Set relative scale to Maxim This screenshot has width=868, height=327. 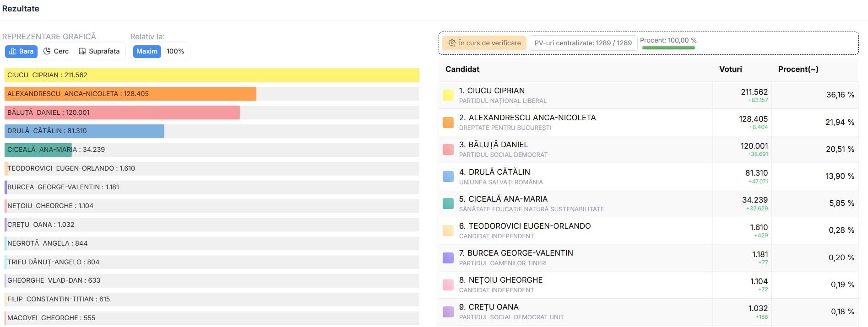(146, 51)
